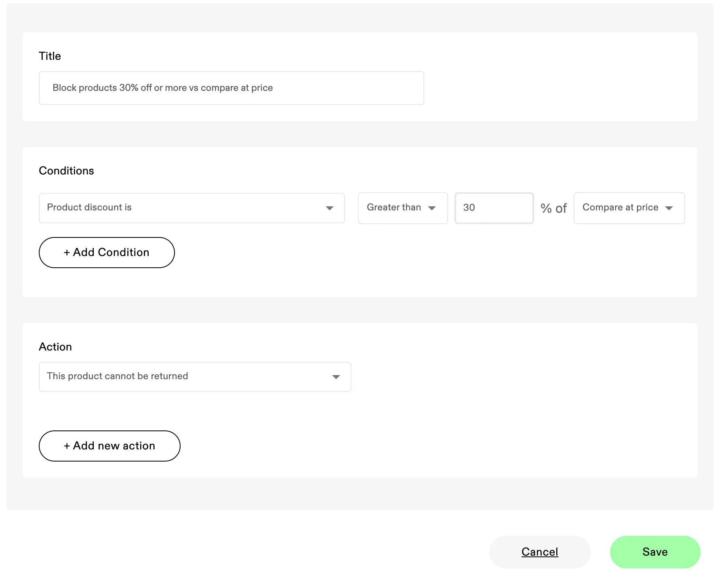This screenshot has height=575, width=728.
Task: Open the 'Greater than' comparison dropdown
Action: 403,208
